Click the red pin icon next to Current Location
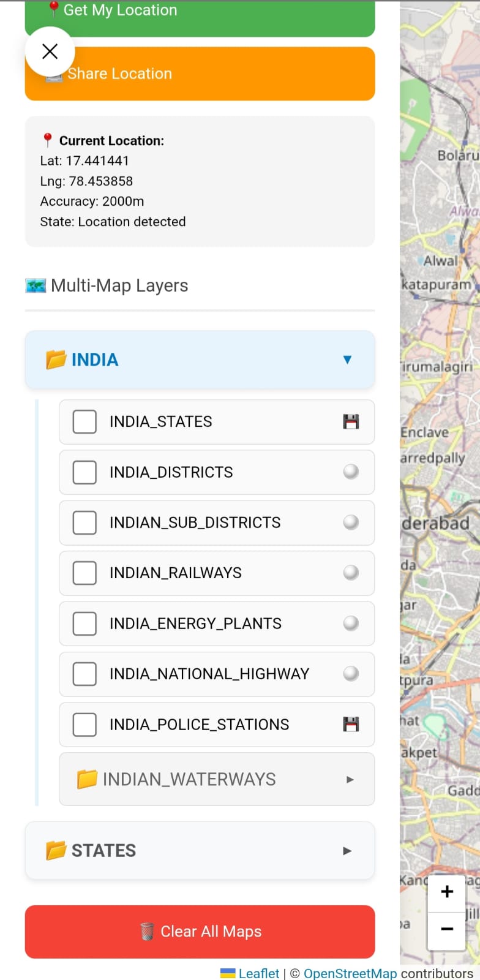 tap(47, 140)
